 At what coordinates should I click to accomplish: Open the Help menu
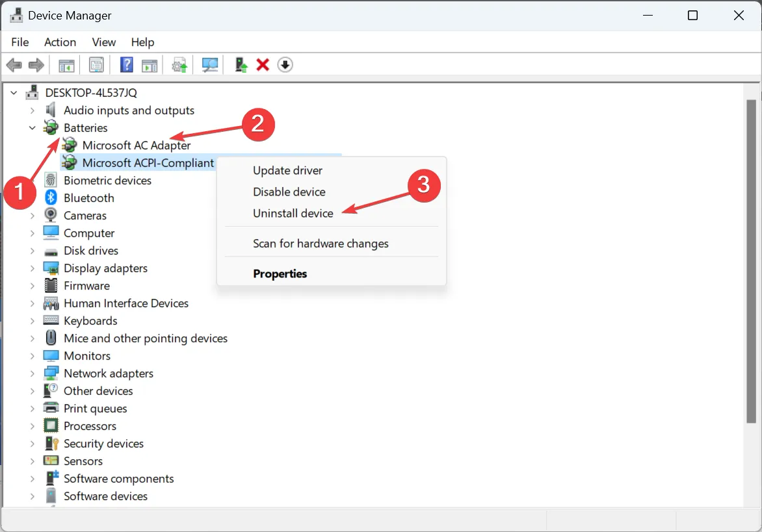tap(142, 42)
